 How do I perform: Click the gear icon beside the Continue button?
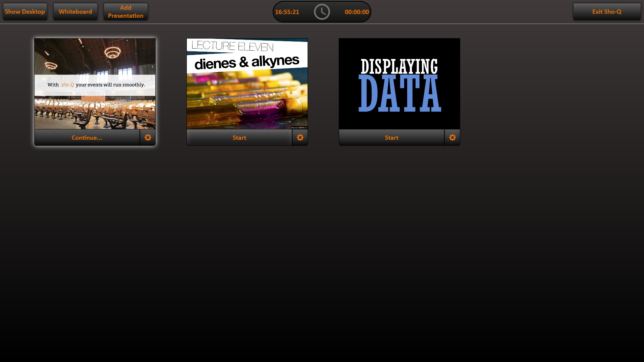coord(148,137)
